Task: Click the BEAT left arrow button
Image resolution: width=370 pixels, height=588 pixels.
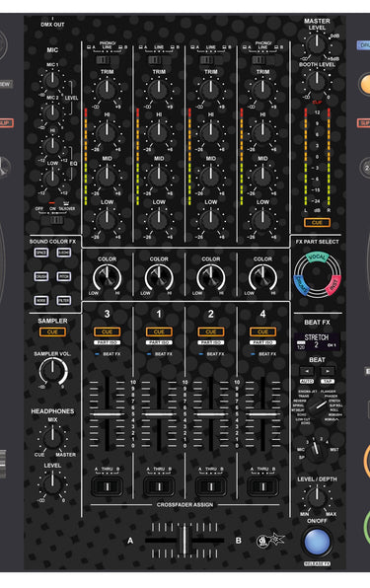Action: 307,371
